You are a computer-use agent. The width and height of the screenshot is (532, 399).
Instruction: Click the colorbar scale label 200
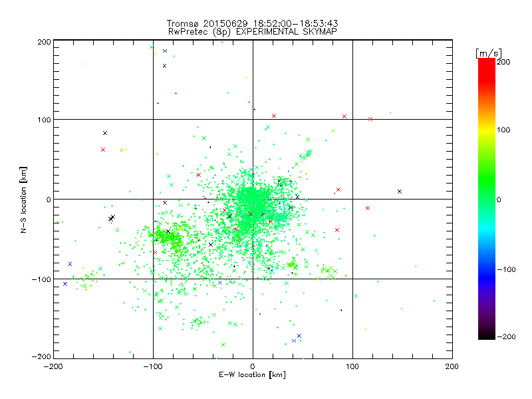[503, 62]
